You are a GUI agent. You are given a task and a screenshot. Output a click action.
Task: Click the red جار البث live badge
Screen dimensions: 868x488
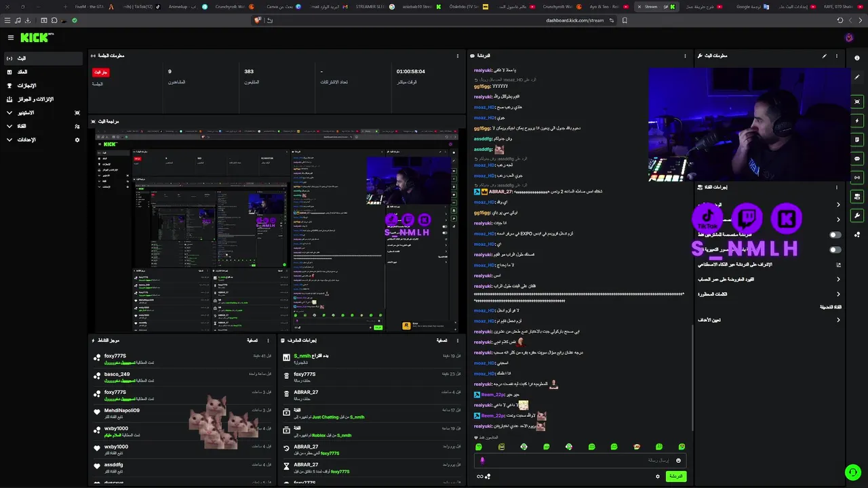[x=100, y=72]
